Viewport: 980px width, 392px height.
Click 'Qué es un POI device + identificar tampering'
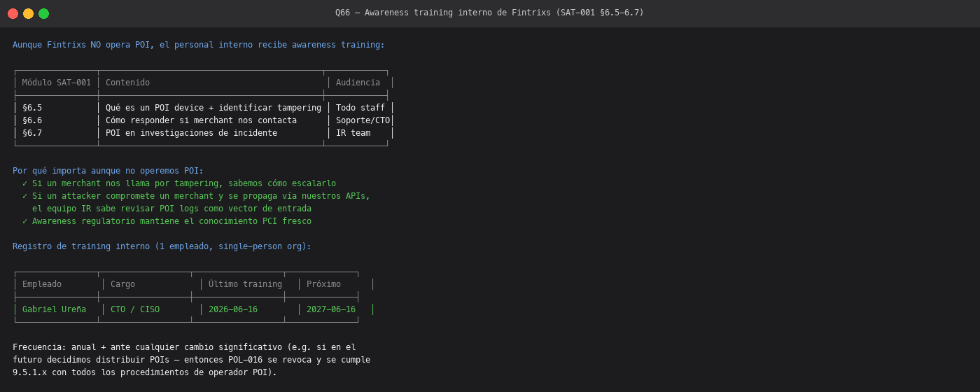pos(213,108)
